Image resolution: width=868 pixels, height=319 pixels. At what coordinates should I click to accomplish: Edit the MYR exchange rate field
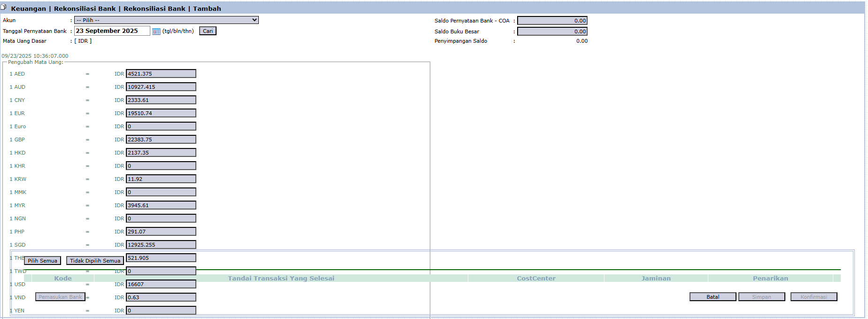pyautogui.click(x=161, y=205)
